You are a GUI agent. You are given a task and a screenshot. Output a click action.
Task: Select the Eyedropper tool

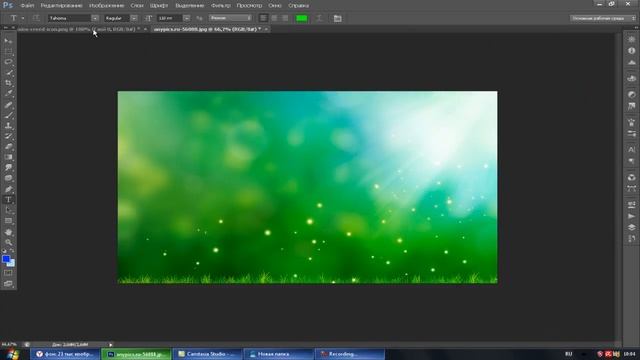[x=9, y=94]
